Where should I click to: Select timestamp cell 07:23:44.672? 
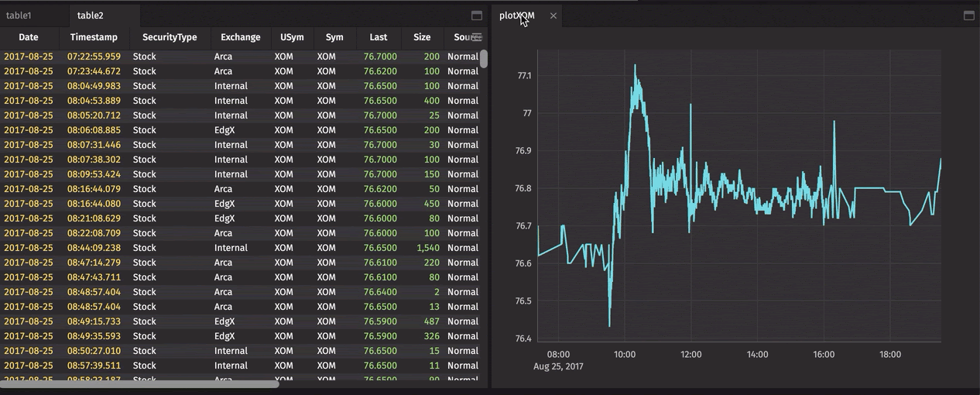coord(94,71)
